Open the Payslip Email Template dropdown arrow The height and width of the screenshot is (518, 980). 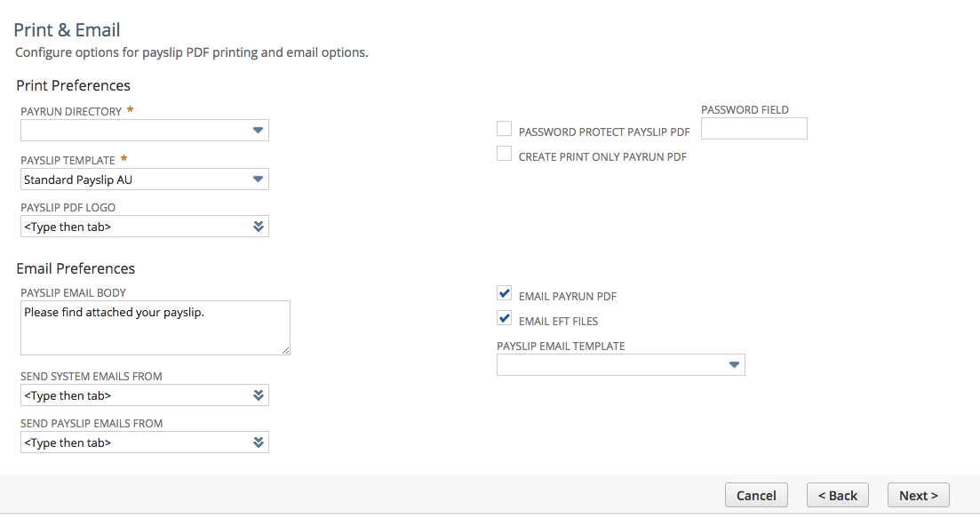(x=735, y=364)
